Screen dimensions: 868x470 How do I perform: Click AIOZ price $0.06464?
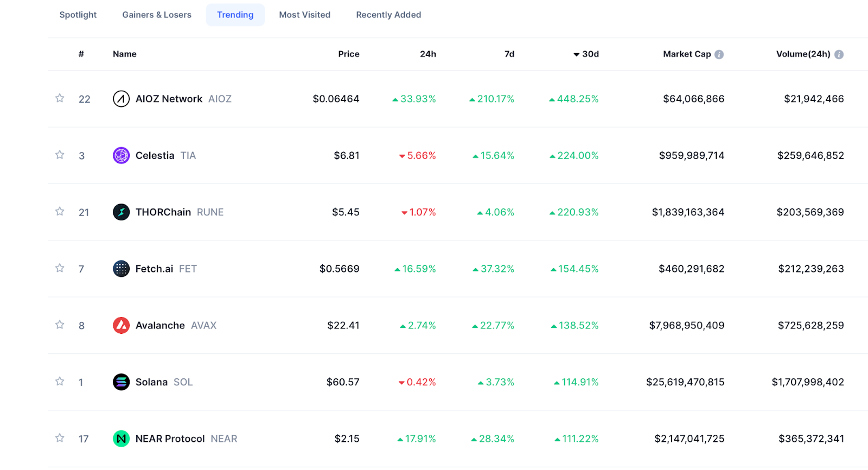pyautogui.click(x=336, y=99)
